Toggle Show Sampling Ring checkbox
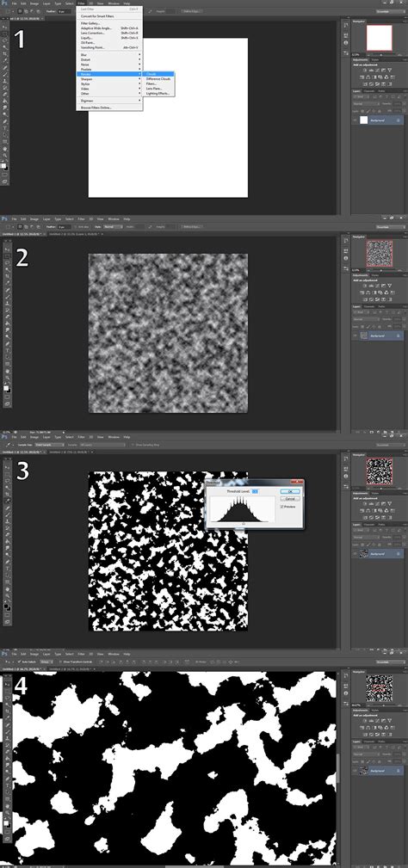The image size is (408, 868). [133, 445]
